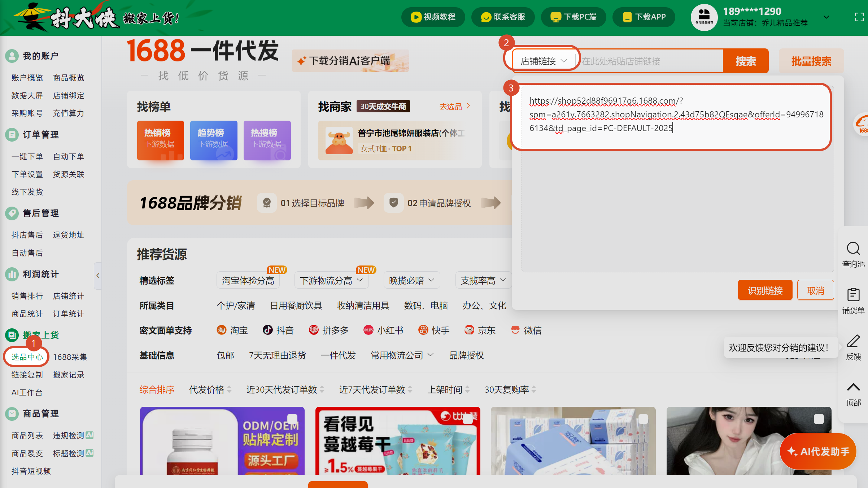Image resolution: width=868 pixels, height=488 pixels.
Task: Click the user avatar icon
Action: [704, 17]
